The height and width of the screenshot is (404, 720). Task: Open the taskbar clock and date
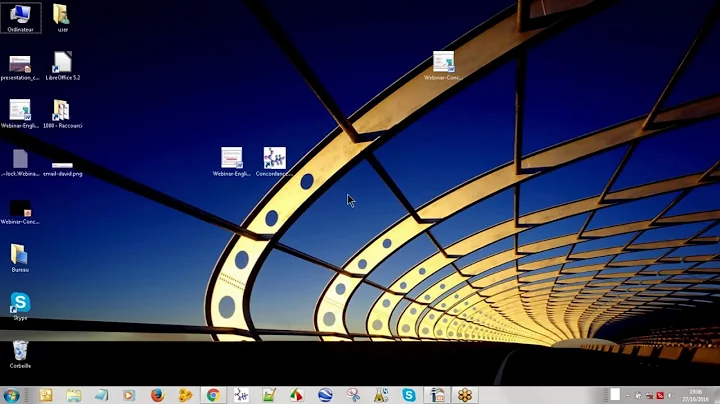tap(696, 395)
